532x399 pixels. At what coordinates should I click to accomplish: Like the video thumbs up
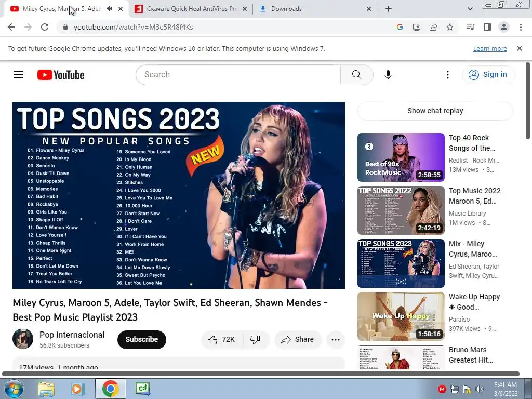coord(222,340)
